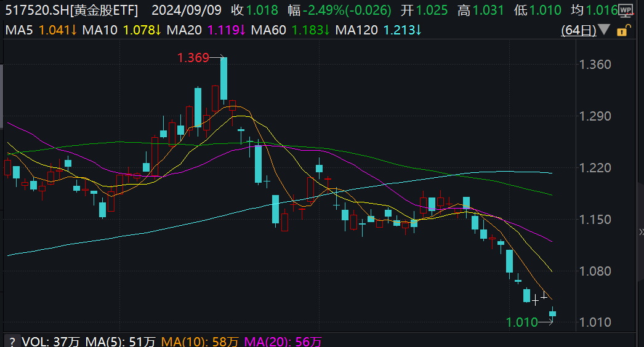This screenshot has height=347, width=644.
Task: Click the low price 低 1.010 in header
Action: coord(537,10)
